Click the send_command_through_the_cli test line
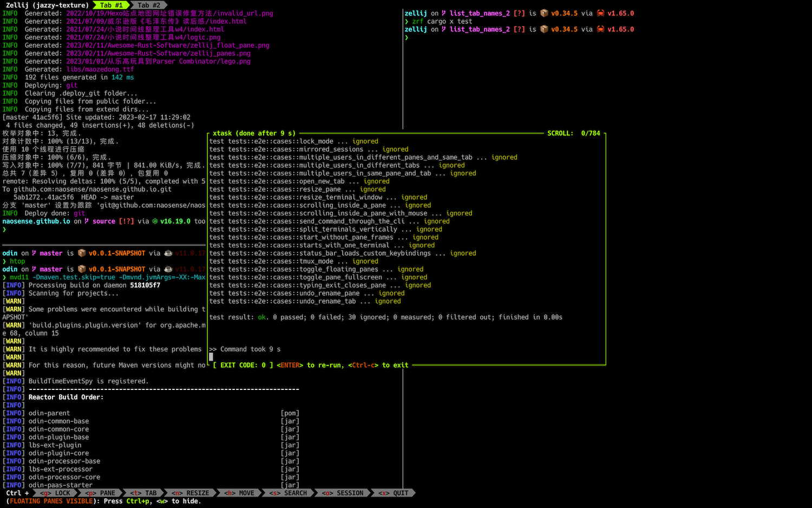The width and height of the screenshot is (812, 508). tap(330, 222)
